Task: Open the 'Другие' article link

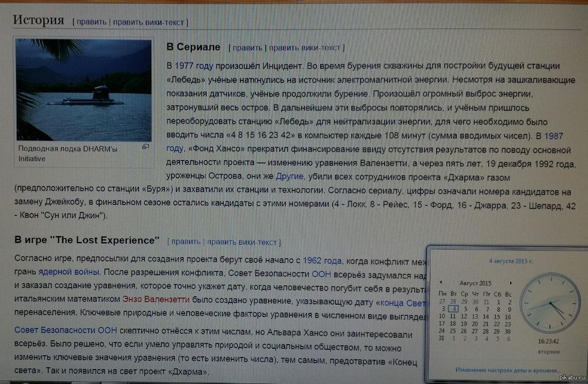Action: click(x=290, y=176)
